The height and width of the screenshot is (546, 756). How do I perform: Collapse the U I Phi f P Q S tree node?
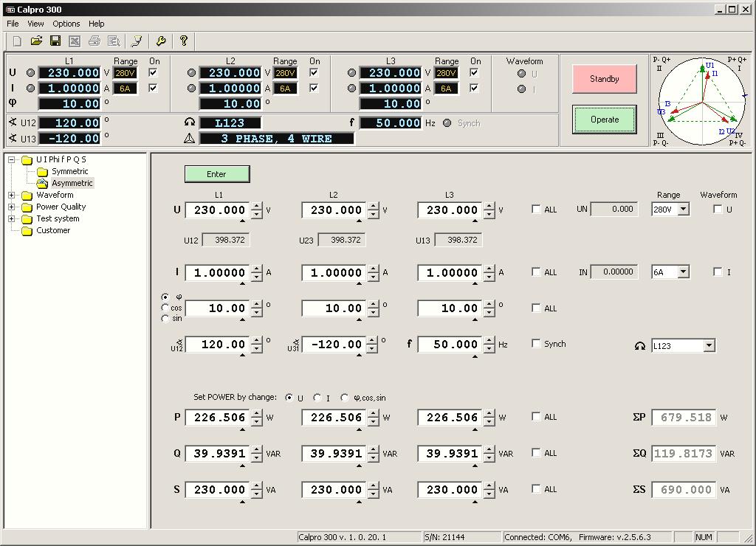coord(12,159)
